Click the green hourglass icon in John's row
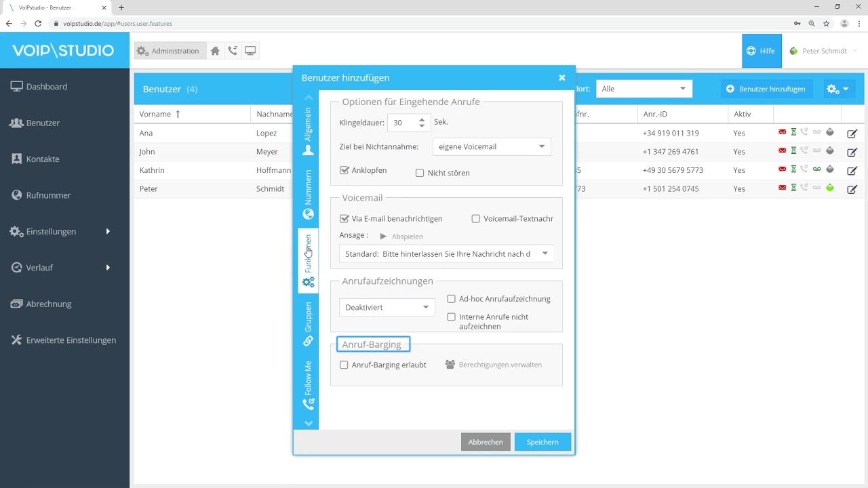 point(793,150)
